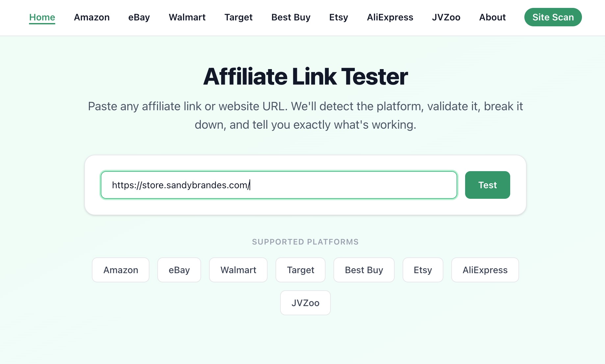This screenshot has width=605, height=364.
Task: Open the About page
Action: [492, 17]
